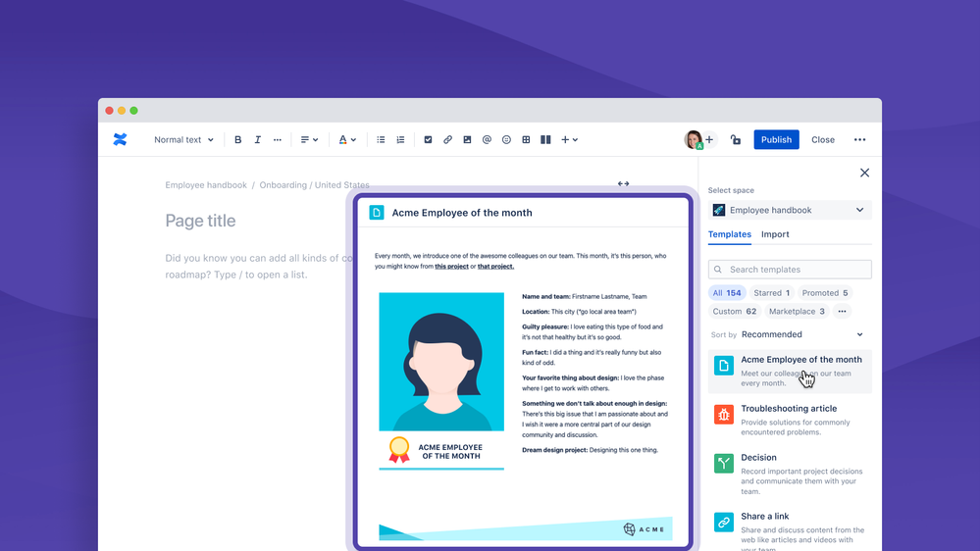The height and width of the screenshot is (551, 980).
Task: Select the Marketplace 3 filter chip
Action: click(797, 311)
